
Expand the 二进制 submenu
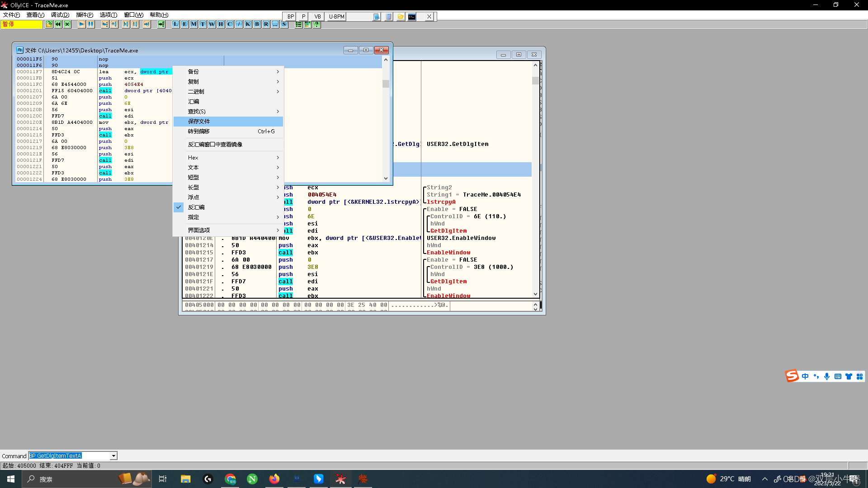(x=228, y=92)
